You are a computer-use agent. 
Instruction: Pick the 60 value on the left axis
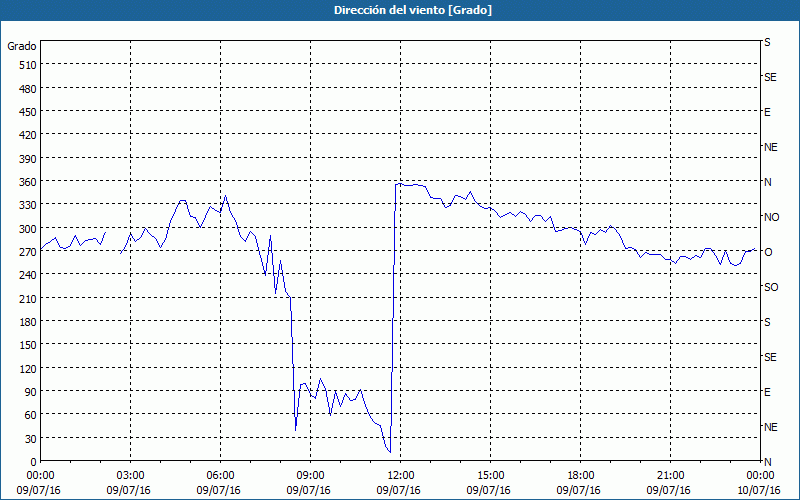pos(31,415)
